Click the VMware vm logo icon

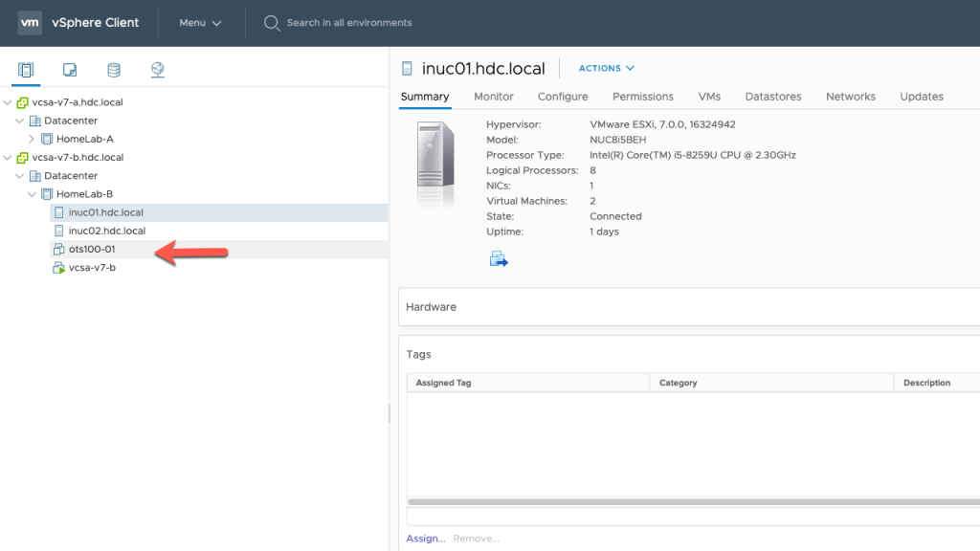coord(30,23)
